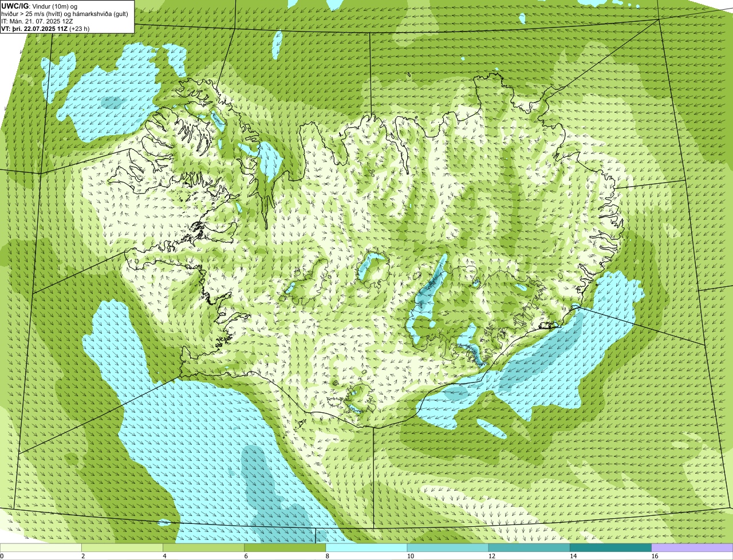Click the legend scale label '16'
Viewport: 733px width, 560px height.
[x=654, y=557]
